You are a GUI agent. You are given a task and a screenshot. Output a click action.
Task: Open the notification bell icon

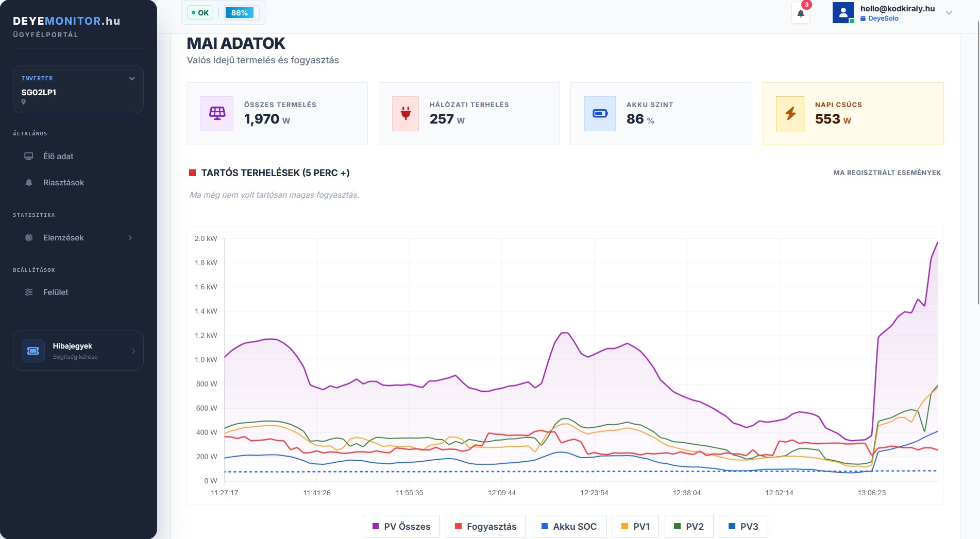pos(800,13)
